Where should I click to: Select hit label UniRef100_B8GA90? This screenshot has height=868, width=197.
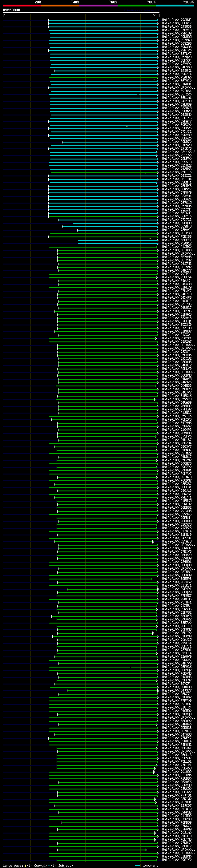176,721
